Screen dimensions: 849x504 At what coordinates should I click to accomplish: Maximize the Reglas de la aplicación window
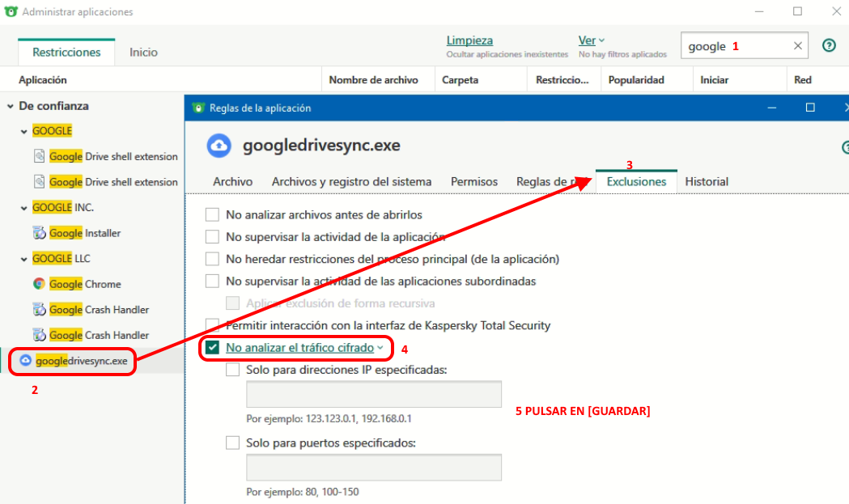pyautogui.click(x=810, y=108)
